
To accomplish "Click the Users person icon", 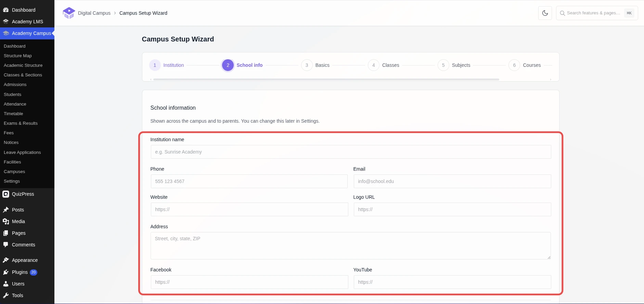I will coord(6,284).
